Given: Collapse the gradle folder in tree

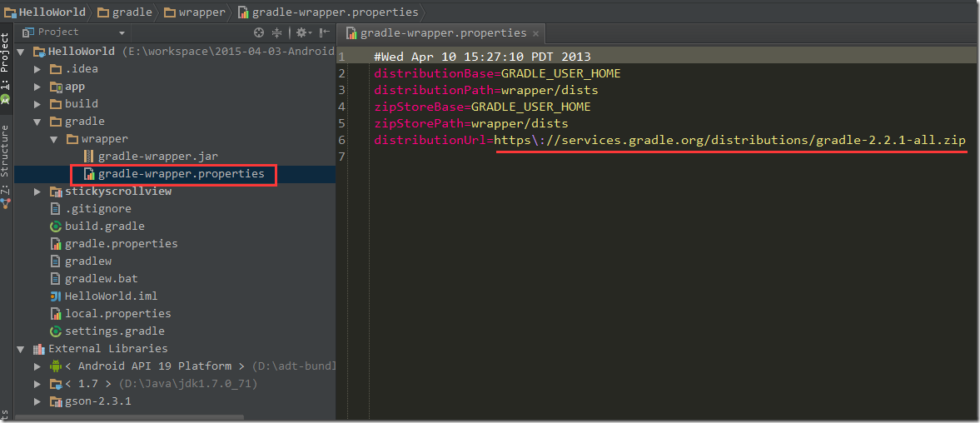Looking at the screenshot, I should click(37, 122).
